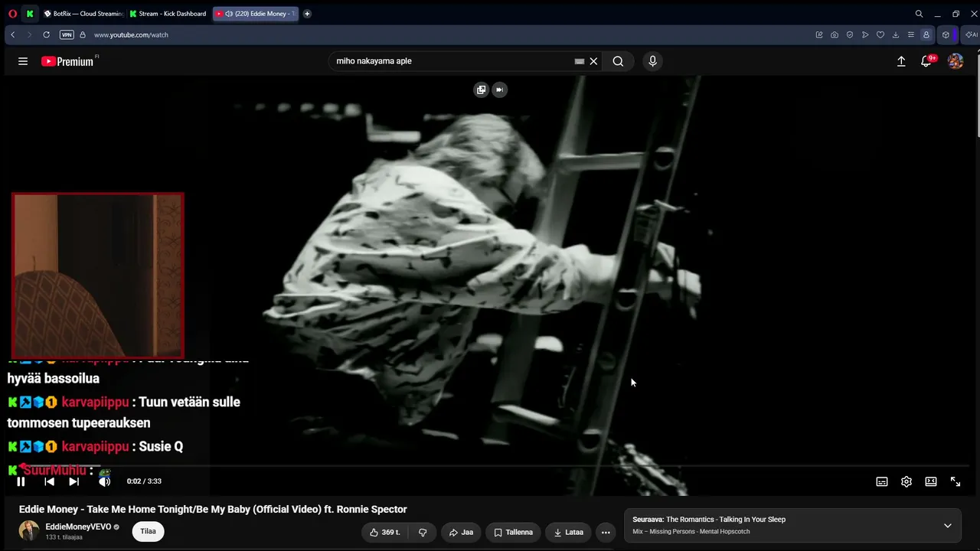Reload the current page
Screen dimensions: 980x551
tap(46, 34)
